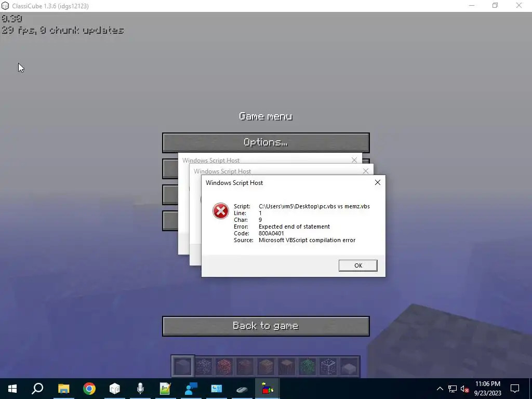The width and height of the screenshot is (532, 399).
Task: Select the wood planks hotbar slot
Action: click(265, 366)
